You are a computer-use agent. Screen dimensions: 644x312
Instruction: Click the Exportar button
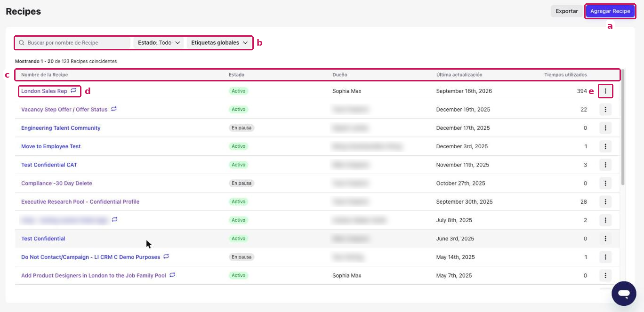point(567,11)
